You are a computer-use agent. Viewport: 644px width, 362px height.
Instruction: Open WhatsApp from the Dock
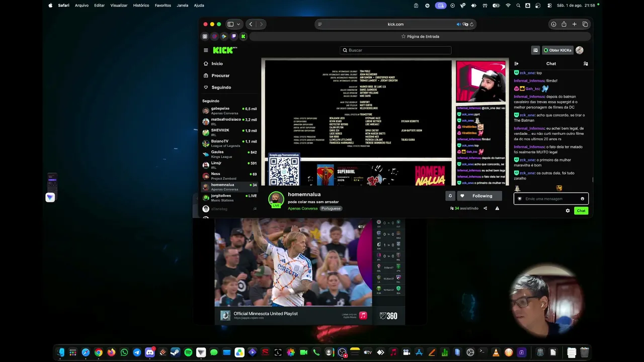click(124, 352)
